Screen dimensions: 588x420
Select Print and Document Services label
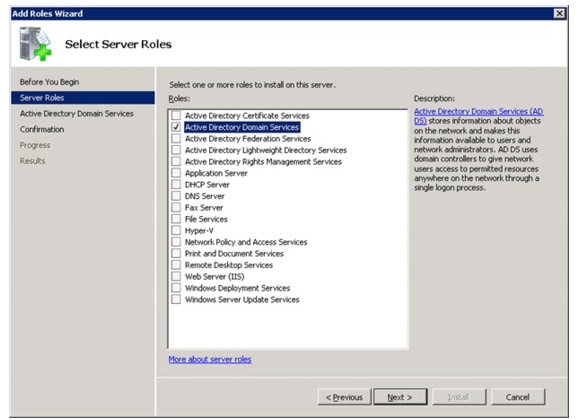(234, 254)
